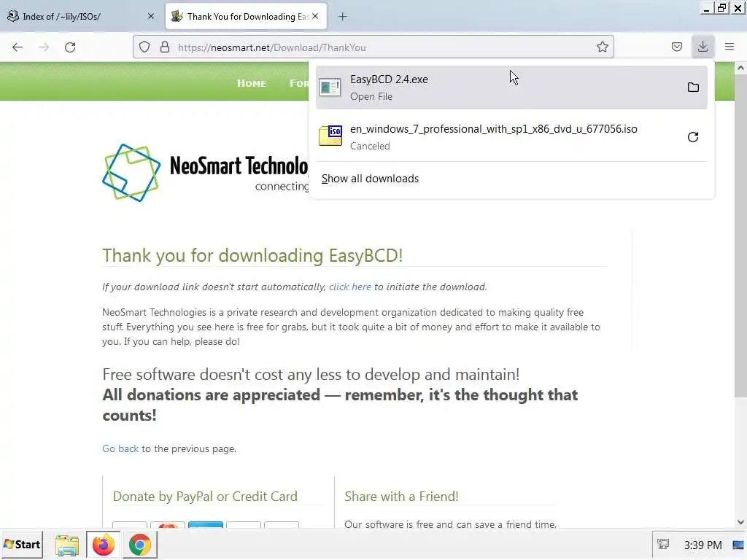
Task: Open Windows Explorer from the taskbar
Action: (x=67, y=545)
